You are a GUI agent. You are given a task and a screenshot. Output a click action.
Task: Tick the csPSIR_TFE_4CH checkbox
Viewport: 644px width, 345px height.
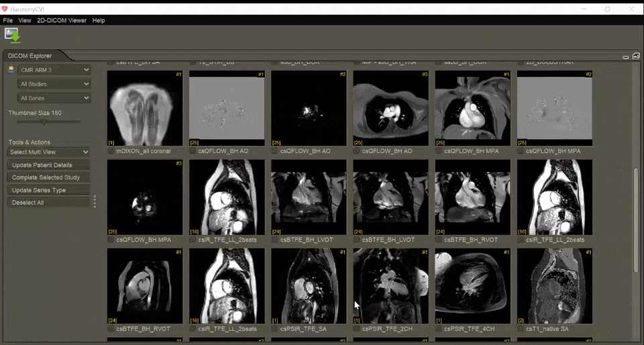pos(439,329)
